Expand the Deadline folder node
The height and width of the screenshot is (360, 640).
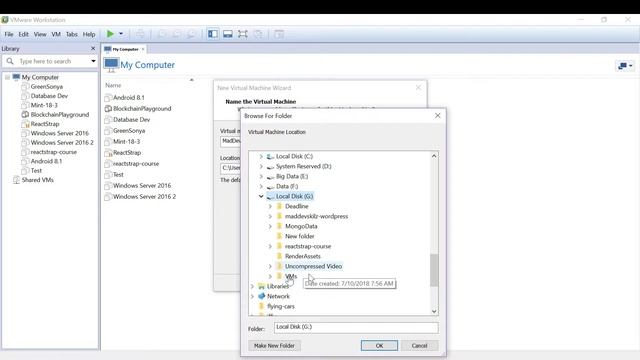[x=270, y=207]
